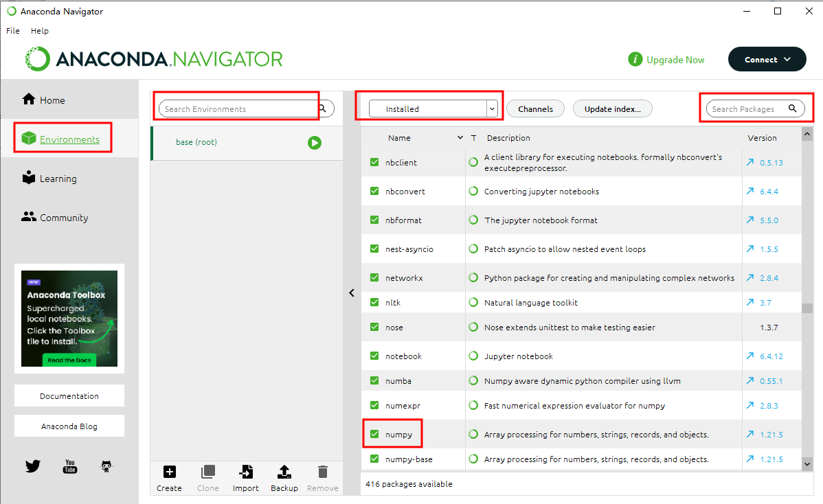
Task: Click the green circle icon for numba
Action: [473, 380]
